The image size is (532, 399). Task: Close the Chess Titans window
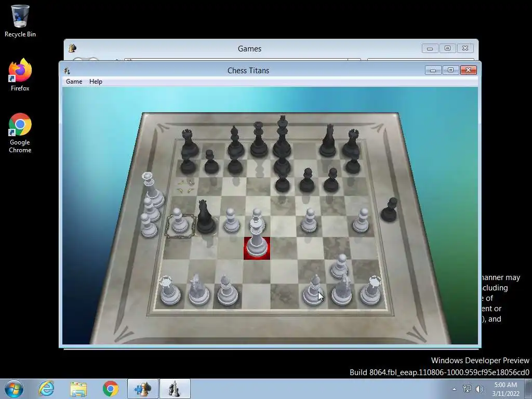click(469, 70)
